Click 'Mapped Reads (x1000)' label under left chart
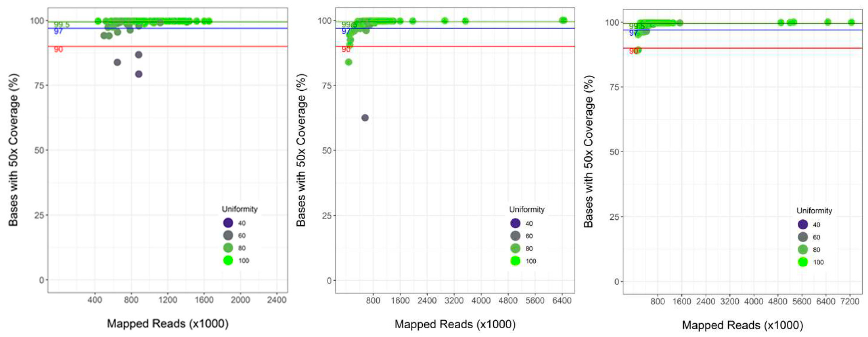 [x=168, y=323]
